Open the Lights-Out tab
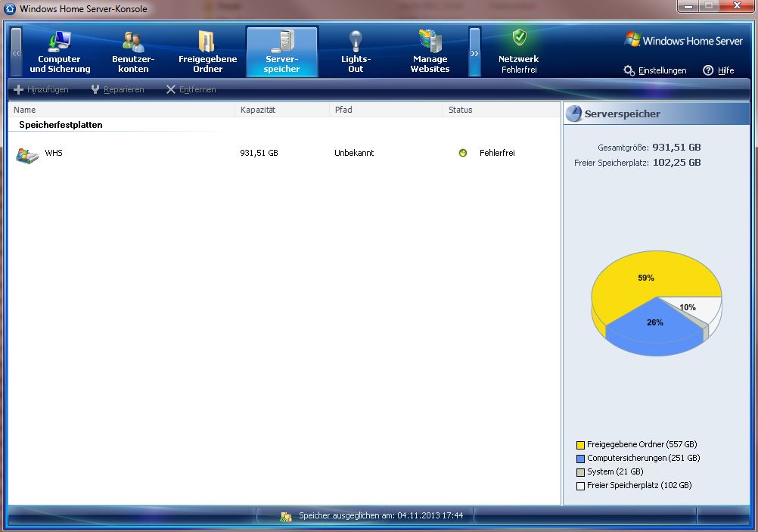 point(356,51)
